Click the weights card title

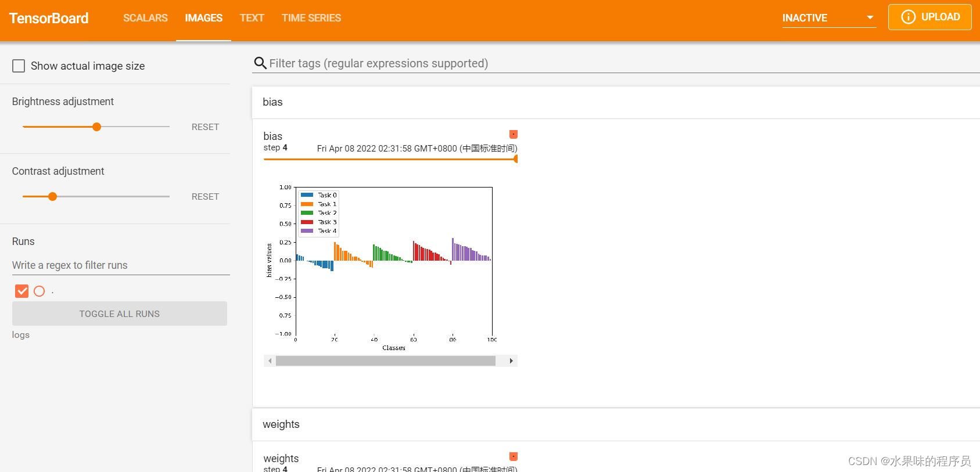(281, 459)
